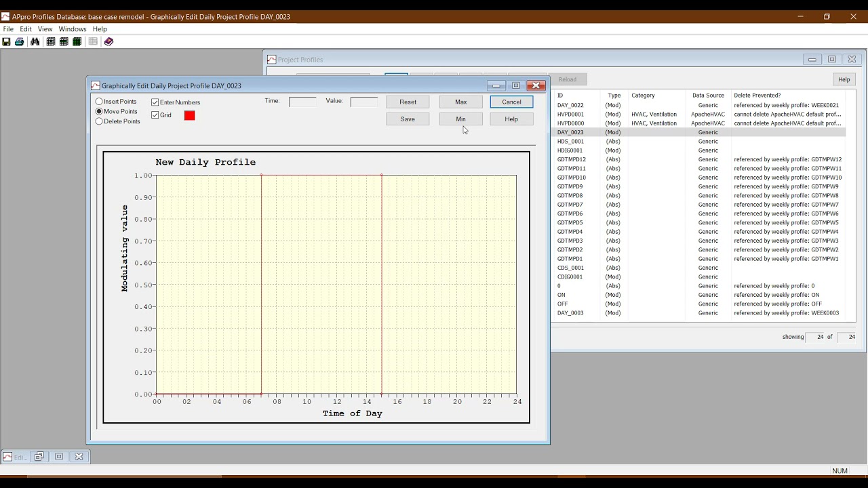This screenshot has width=868, height=488.
Task: Select the CDS_0001 profile row
Action: pyautogui.click(x=698, y=268)
